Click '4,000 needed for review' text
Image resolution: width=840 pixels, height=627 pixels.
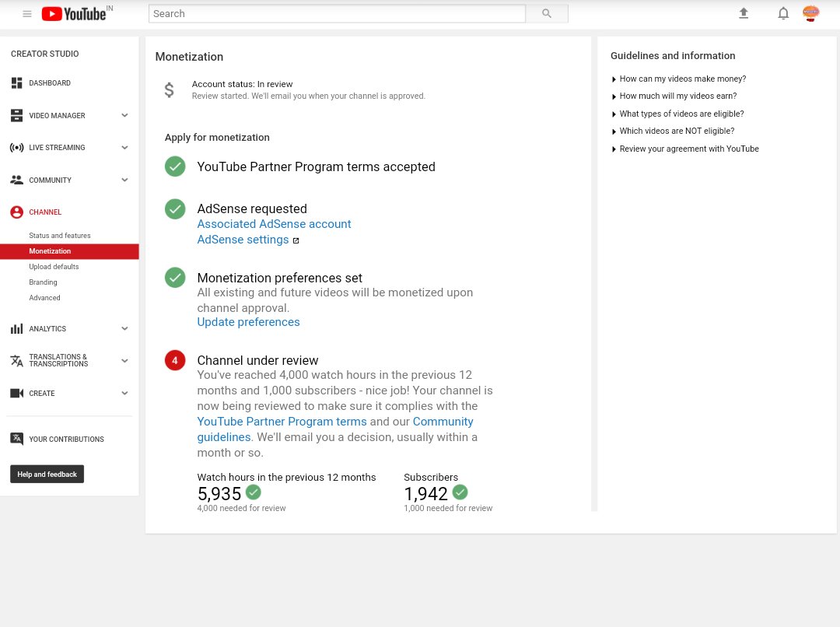(241, 508)
